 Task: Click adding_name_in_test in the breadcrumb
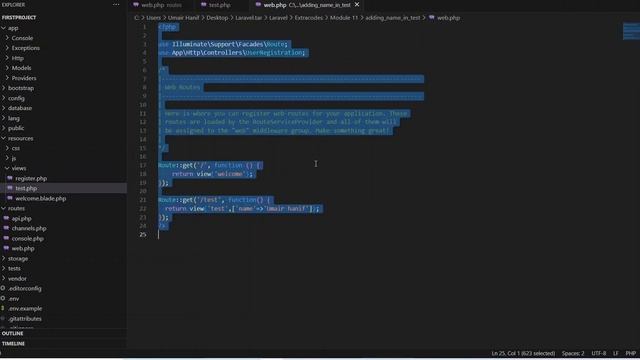coord(393,18)
